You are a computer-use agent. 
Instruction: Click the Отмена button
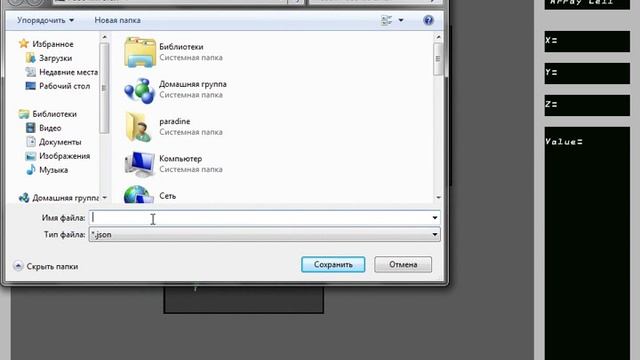pos(403,264)
